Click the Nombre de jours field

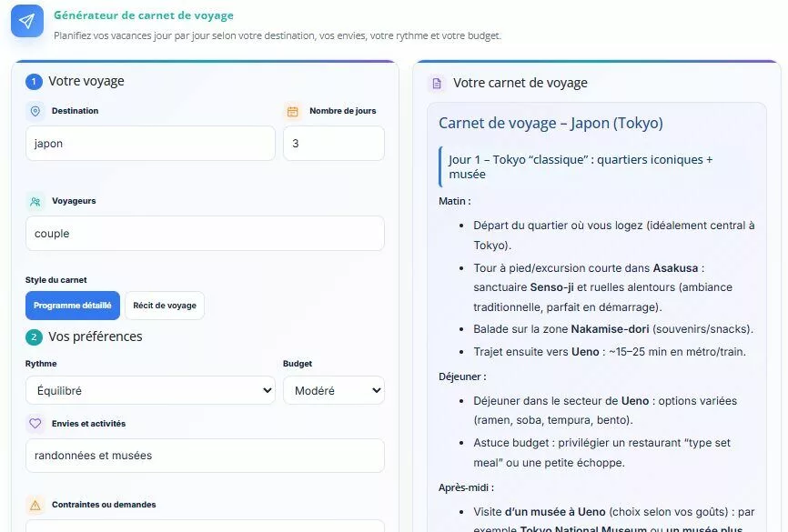[x=334, y=144]
